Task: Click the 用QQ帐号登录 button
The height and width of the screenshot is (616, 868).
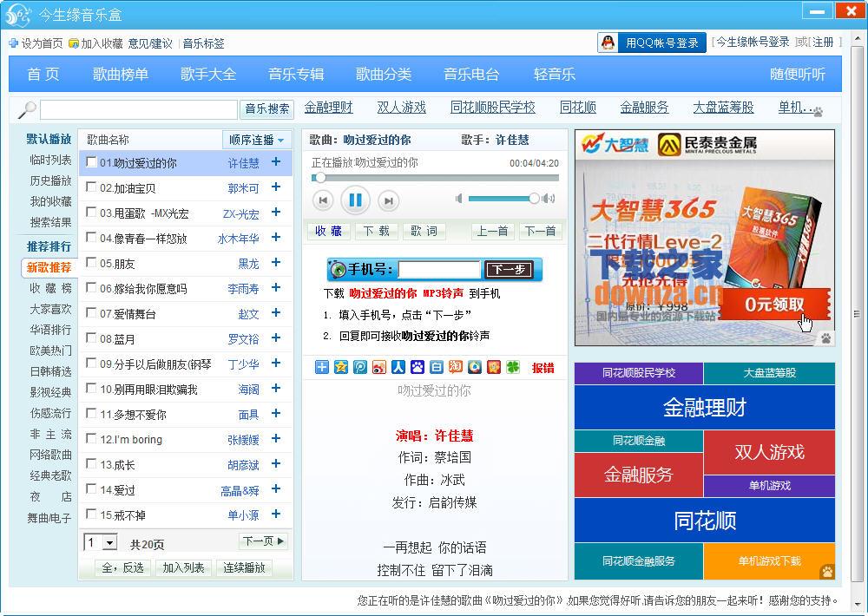Action: click(x=652, y=43)
